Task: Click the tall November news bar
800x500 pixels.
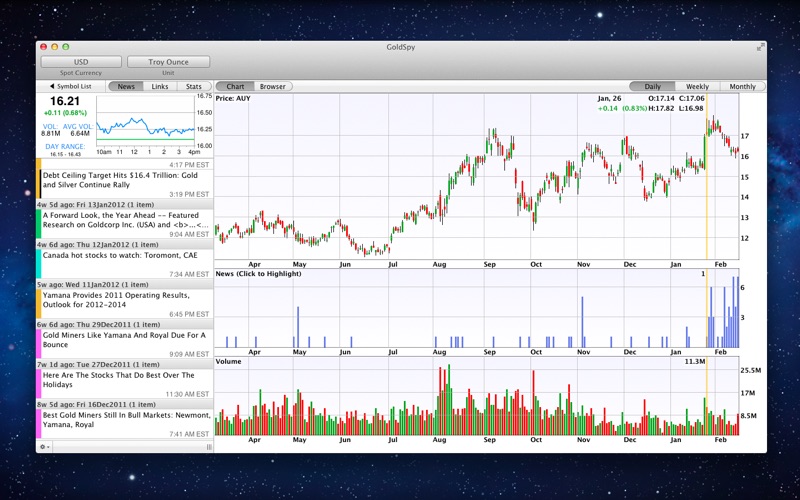Action: click(x=582, y=322)
